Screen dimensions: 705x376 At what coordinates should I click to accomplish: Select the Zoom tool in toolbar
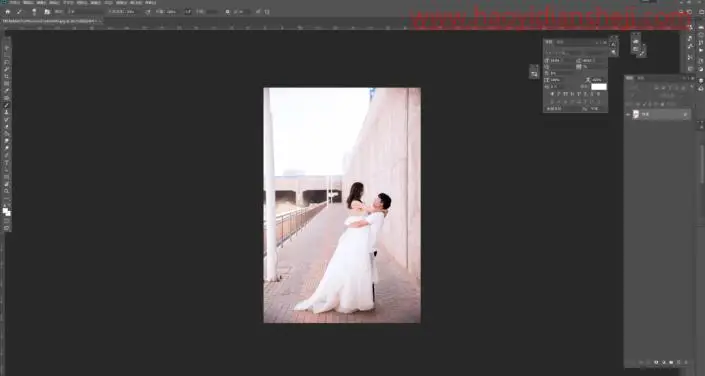click(x=6, y=191)
